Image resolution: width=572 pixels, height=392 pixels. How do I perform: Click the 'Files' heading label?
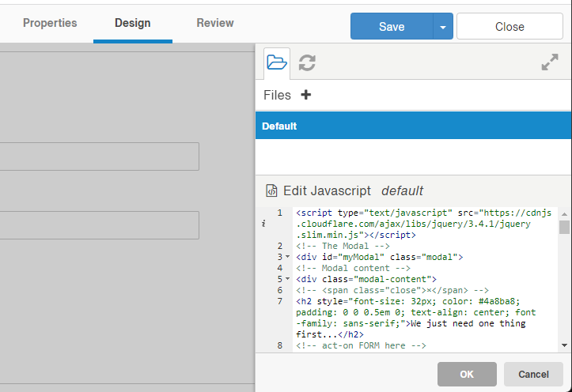[x=277, y=95]
